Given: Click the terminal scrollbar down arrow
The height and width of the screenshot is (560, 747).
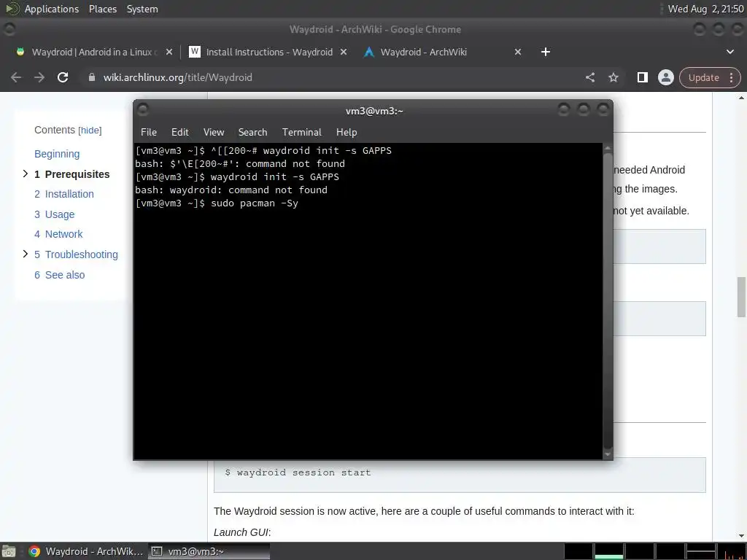Looking at the screenshot, I should tap(608, 454).
